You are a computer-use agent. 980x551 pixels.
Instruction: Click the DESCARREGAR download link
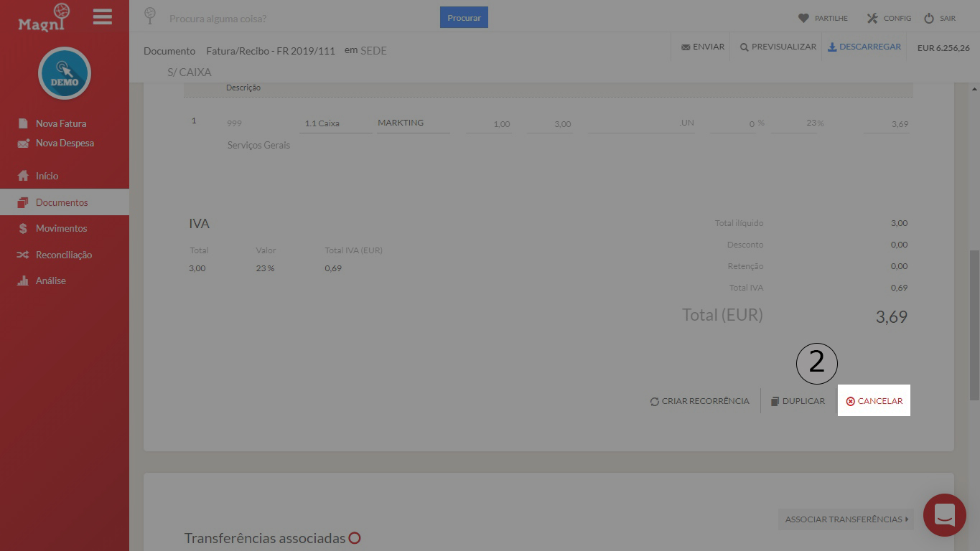(x=864, y=46)
